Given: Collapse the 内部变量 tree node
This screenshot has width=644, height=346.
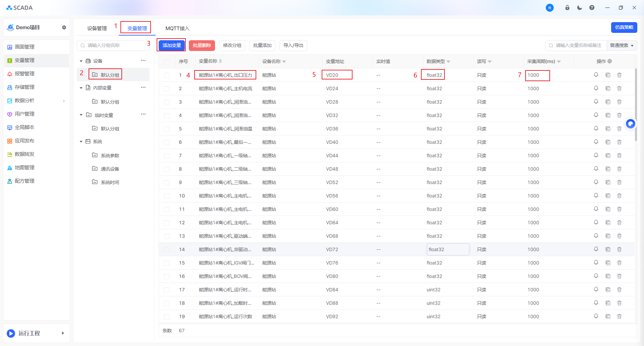Looking at the screenshot, I should [81, 88].
